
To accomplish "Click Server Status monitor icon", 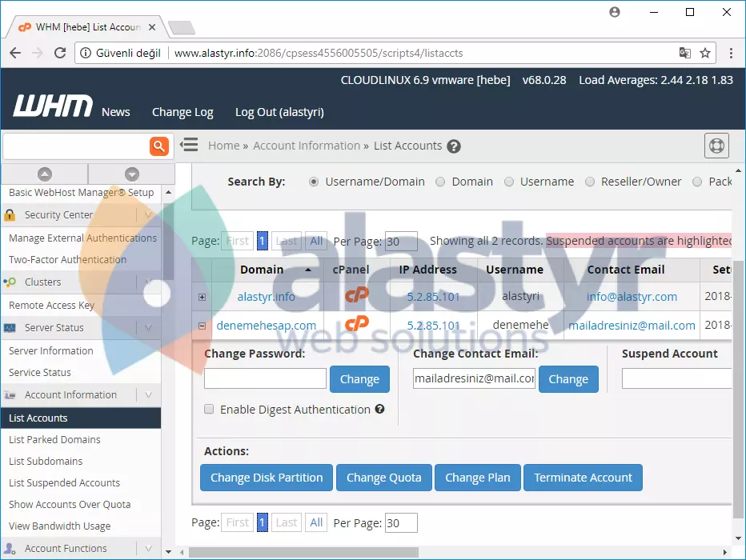I will coord(10,327).
